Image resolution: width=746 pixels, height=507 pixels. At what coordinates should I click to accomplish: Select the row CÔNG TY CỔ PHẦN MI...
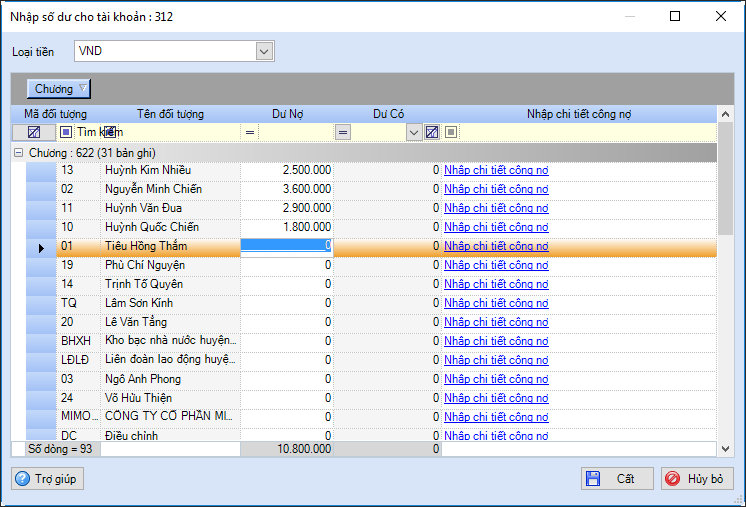371,417
